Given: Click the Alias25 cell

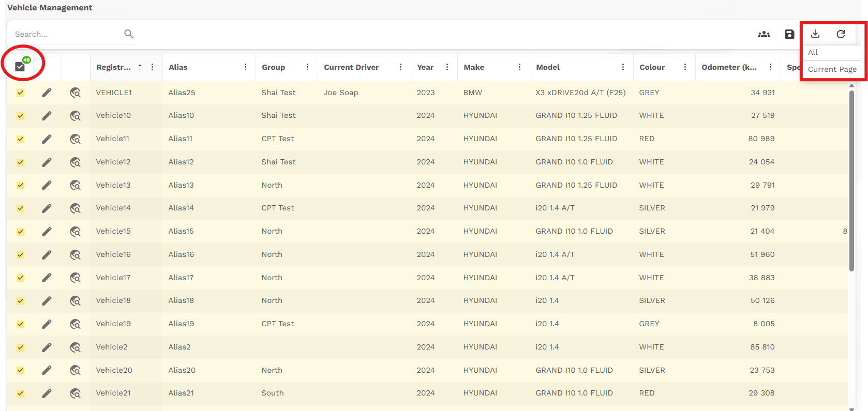Looking at the screenshot, I should coord(182,93).
